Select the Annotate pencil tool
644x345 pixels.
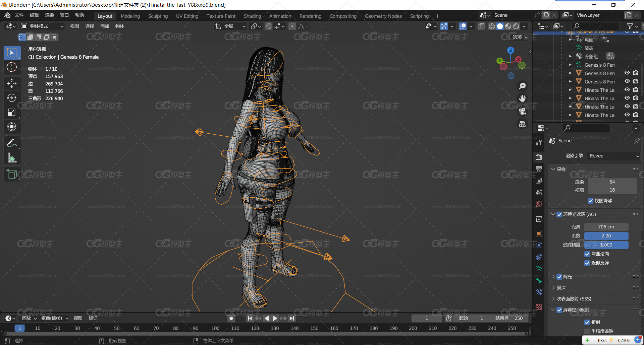(x=12, y=143)
